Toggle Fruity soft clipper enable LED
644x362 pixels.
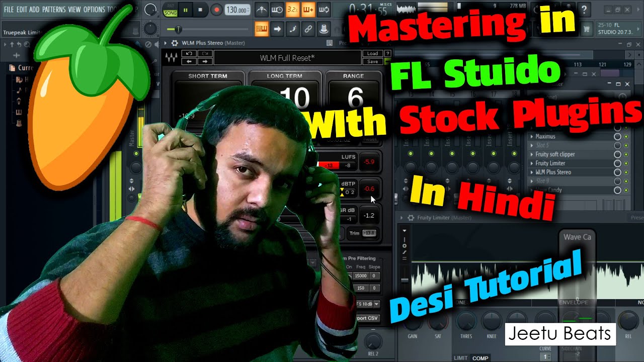tap(626, 154)
